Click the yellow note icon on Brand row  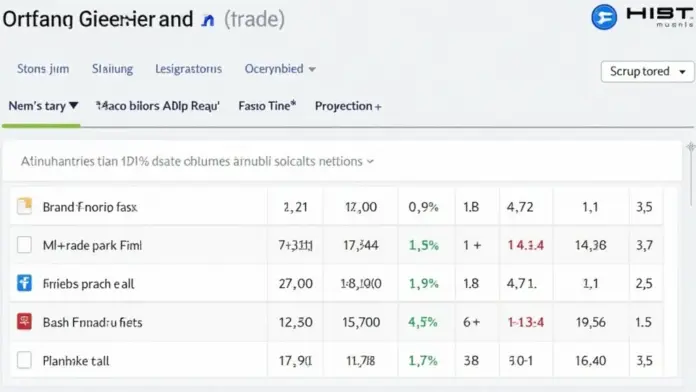pos(24,206)
